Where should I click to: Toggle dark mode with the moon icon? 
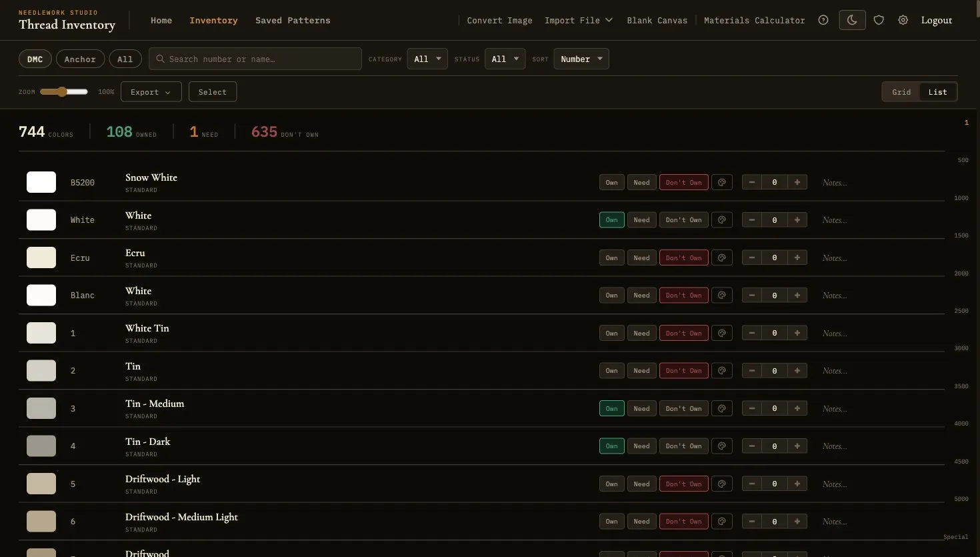[x=851, y=20]
